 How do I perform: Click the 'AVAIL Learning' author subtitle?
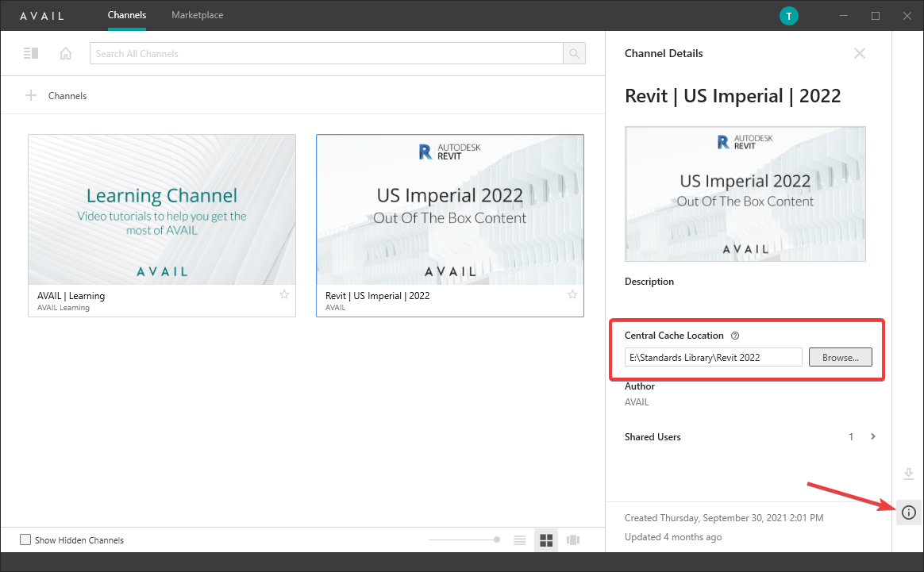coord(63,308)
